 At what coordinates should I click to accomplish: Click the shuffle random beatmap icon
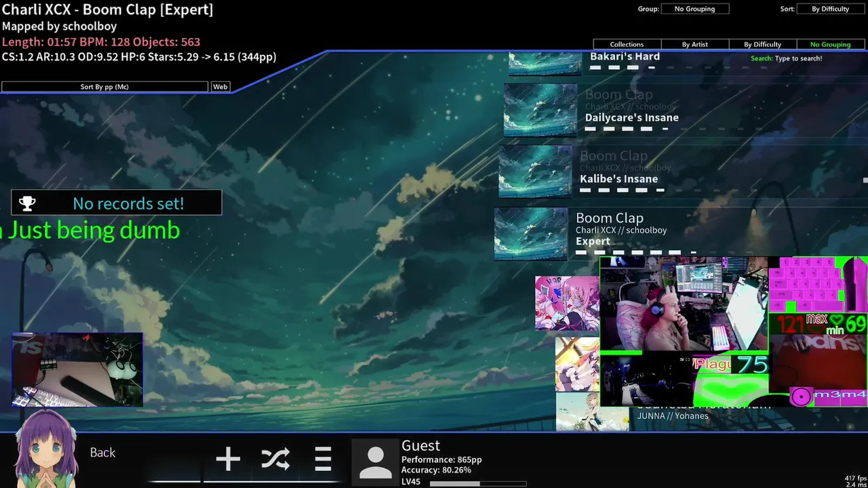click(x=275, y=459)
